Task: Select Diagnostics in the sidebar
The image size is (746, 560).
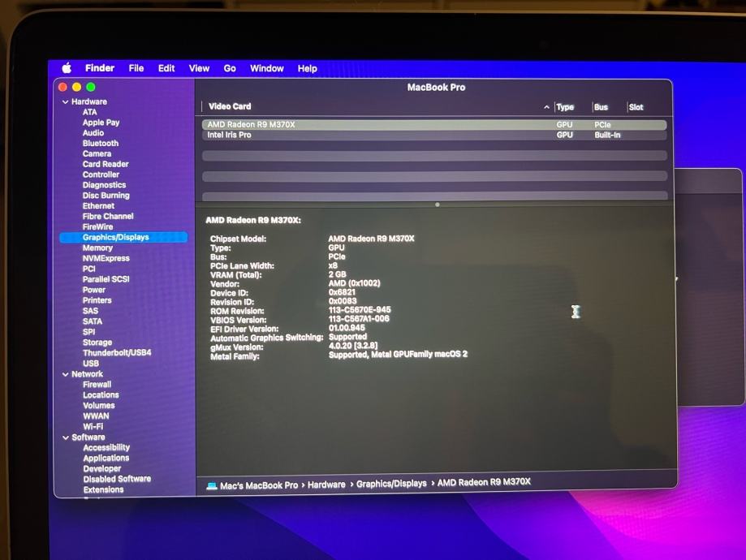Action: coord(104,185)
